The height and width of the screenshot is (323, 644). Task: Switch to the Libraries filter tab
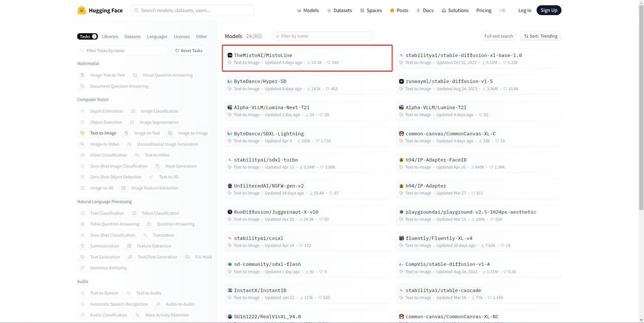pyautogui.click(x=110, y=37)
